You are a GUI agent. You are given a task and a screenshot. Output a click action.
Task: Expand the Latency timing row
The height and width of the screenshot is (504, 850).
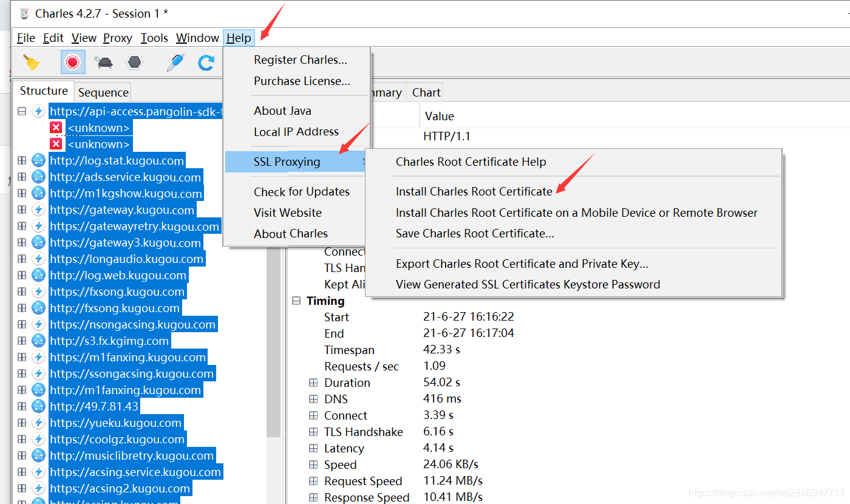click(313, 448)
